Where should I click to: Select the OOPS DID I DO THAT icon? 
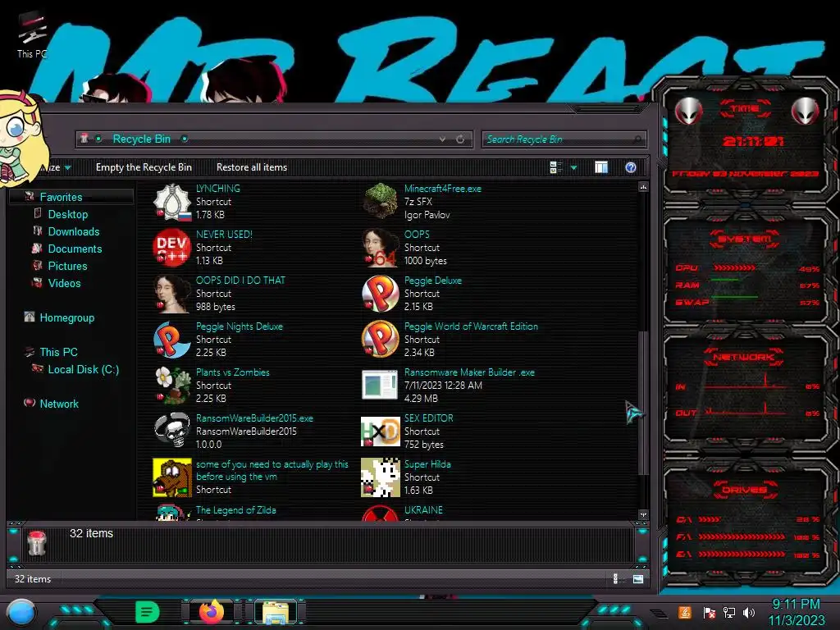[172, 294]
